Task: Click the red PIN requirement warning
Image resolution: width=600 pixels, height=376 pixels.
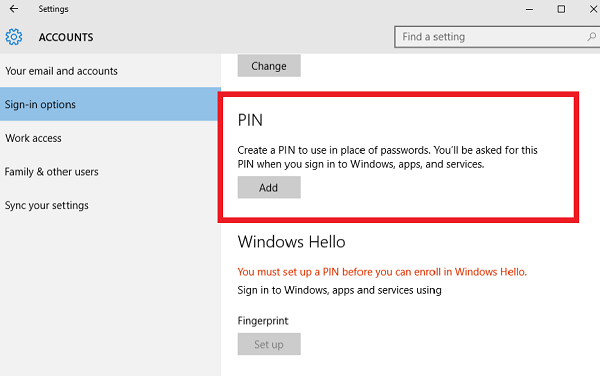Action: pos(382,272)
